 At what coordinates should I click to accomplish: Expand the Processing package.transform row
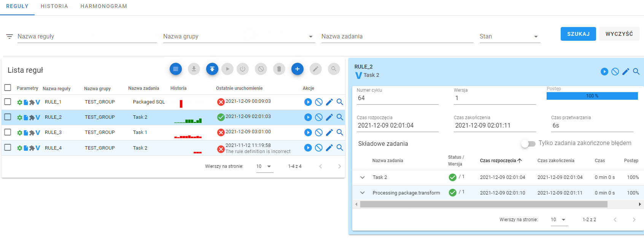pyautogui.click(x=363, y=193)
